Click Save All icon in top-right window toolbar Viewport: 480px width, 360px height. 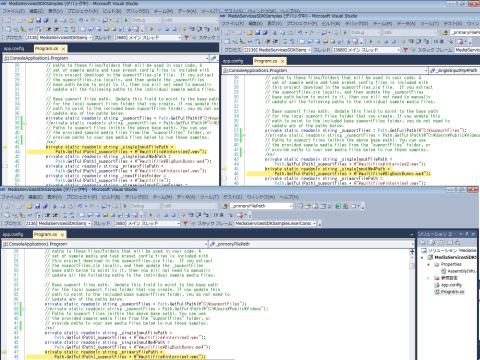coord(265,33)
